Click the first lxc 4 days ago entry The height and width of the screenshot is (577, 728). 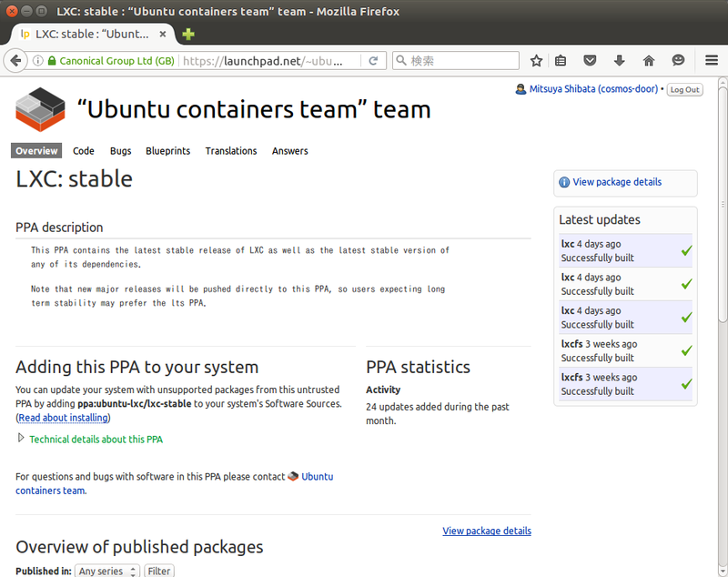pos(625,250)
